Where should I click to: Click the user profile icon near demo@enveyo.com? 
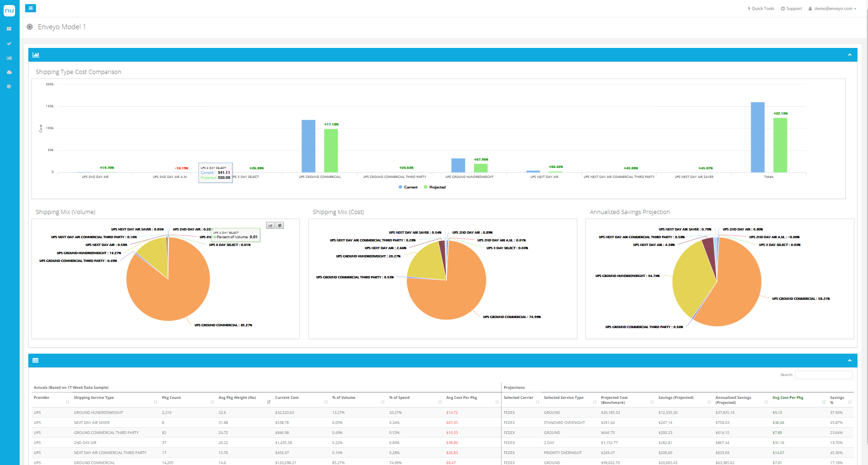tap(810, 8)
